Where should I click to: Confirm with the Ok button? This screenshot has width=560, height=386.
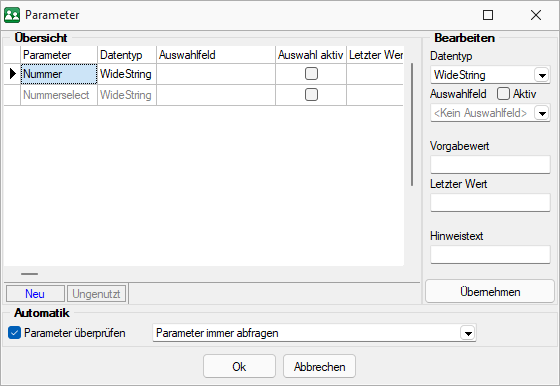tap(239, 366)
